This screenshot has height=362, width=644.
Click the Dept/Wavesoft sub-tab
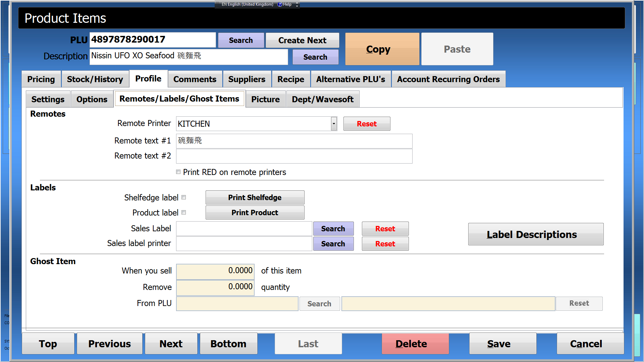coord(322,99)
